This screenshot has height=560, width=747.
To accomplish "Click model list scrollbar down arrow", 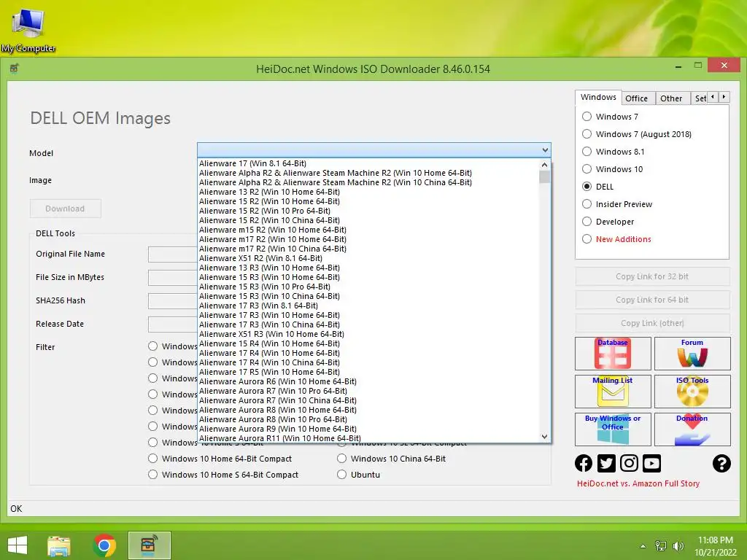I will [x=544, y=437].
